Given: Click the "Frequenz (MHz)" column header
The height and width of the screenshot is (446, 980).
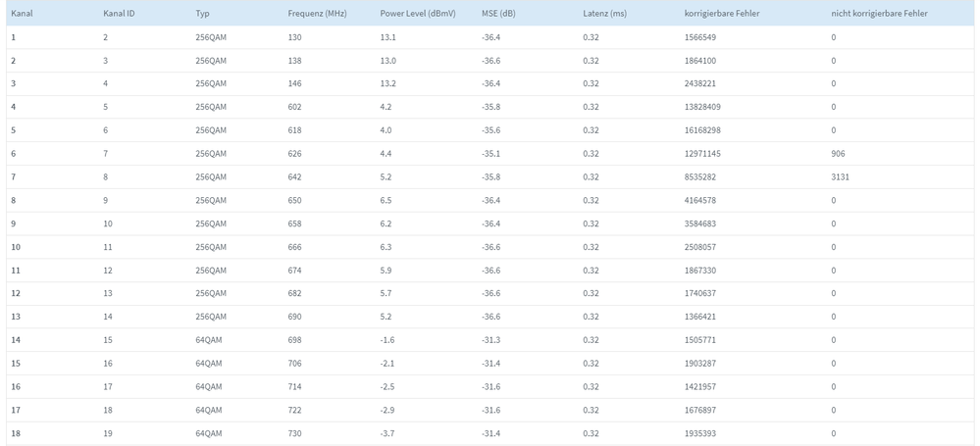Looking at the screenshot, I should pyautogui.click(x=317, y=14).
